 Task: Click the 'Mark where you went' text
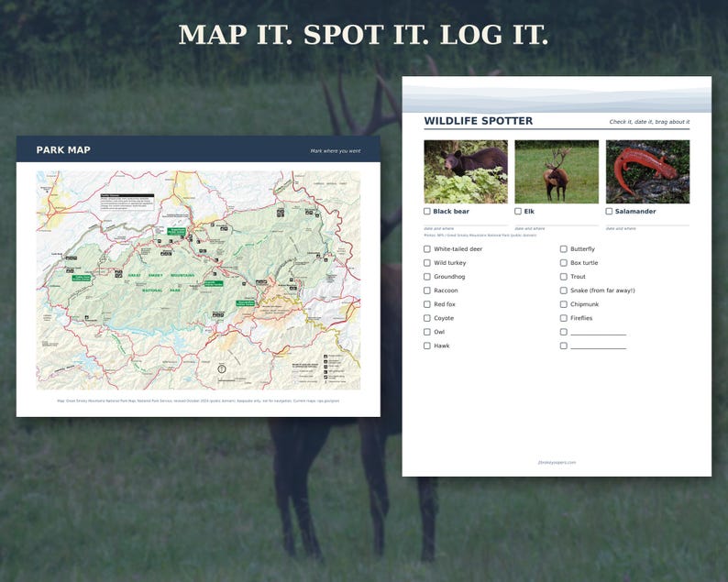tap(336, 151)
